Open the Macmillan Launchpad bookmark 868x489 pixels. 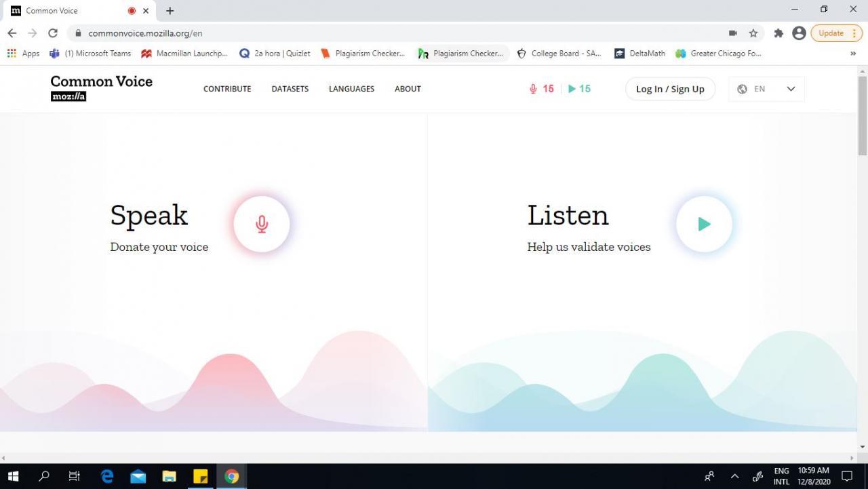(184, 53)
